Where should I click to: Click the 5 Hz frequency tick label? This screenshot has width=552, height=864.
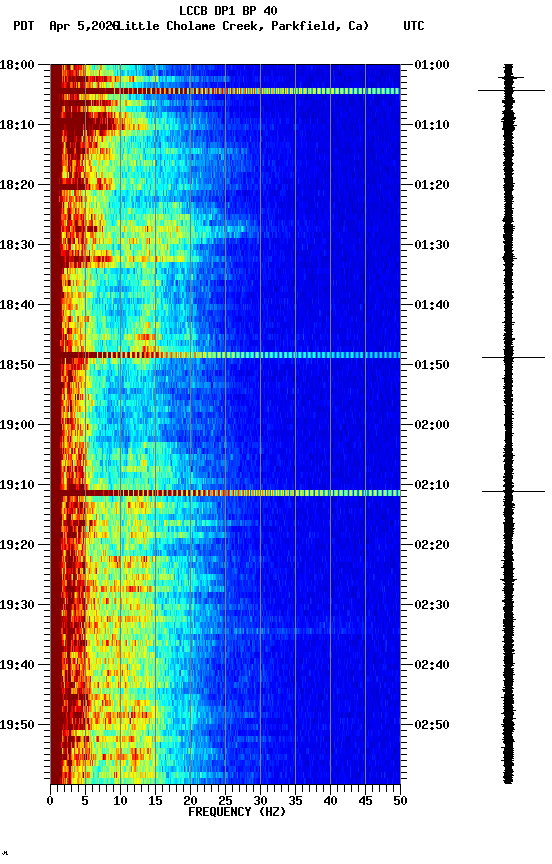(x=85, y=801)
